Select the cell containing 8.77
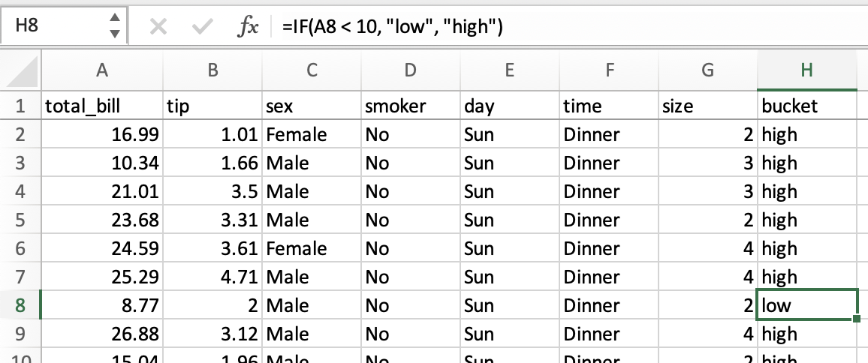868x363 pixels. click(x=102, y=305)
